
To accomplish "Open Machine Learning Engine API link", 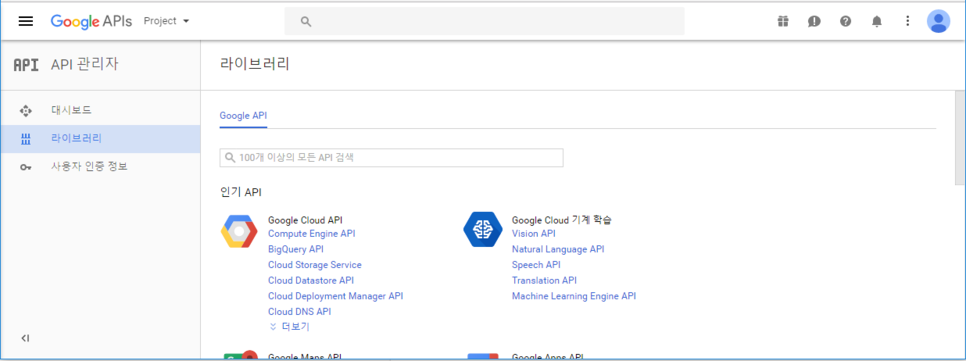I will pyautogui.click(x=574, y=296).
